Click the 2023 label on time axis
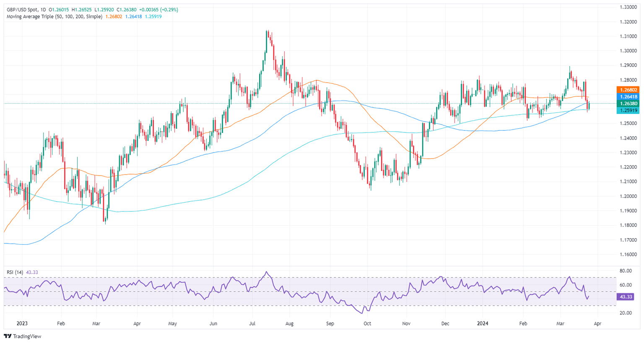 tap(22, 324)
